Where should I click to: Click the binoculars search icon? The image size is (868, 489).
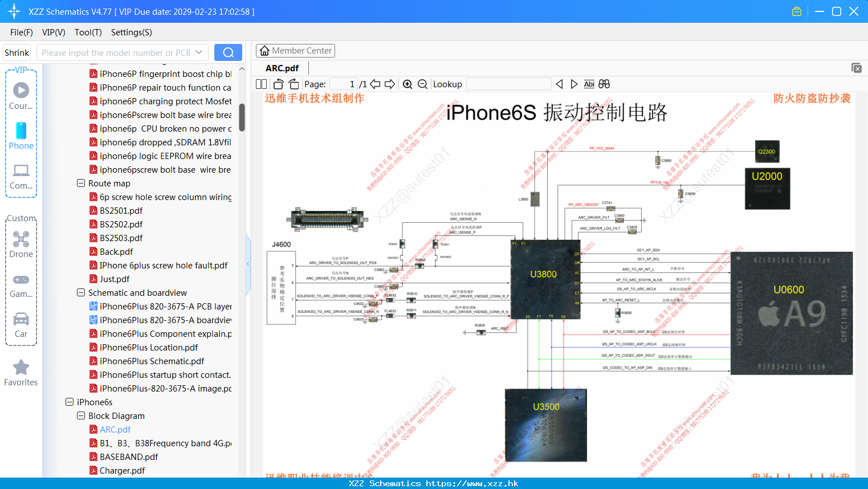tap(604, 84)
